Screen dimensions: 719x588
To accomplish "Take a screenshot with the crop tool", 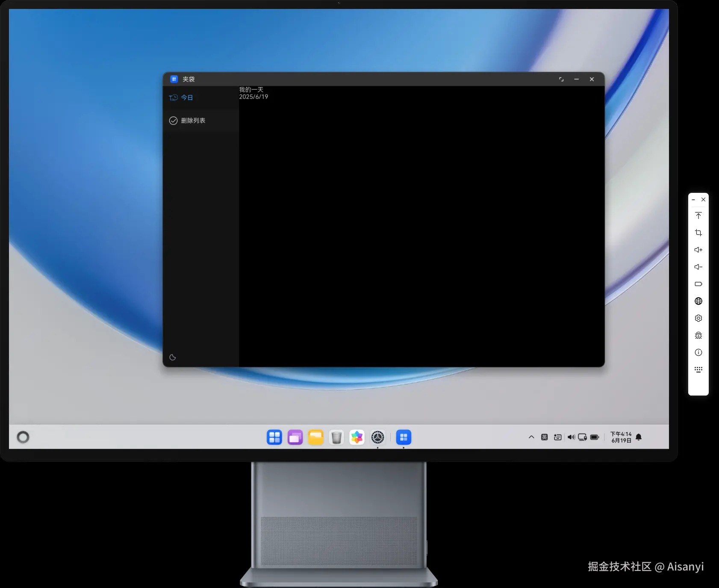I will pos(699,232).
